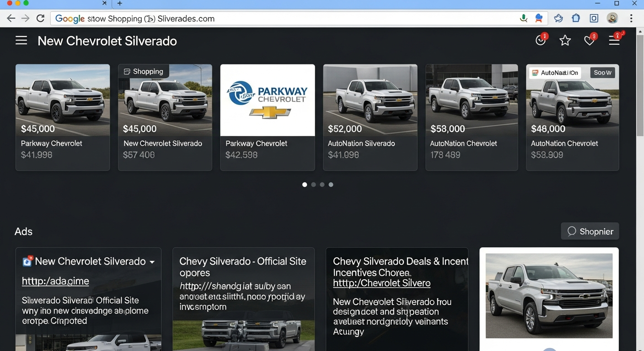Open the profile avatar in toolbar

point(612,18)
